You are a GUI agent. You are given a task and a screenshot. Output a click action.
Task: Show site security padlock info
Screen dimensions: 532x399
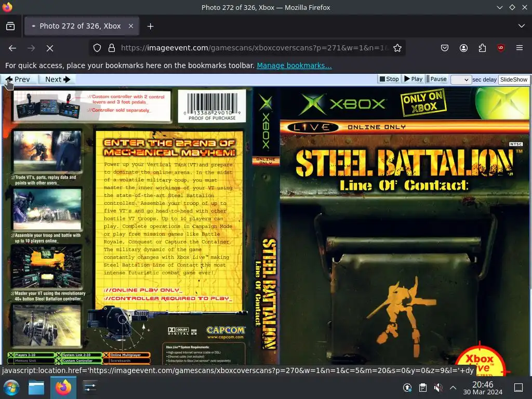(112, 48)
